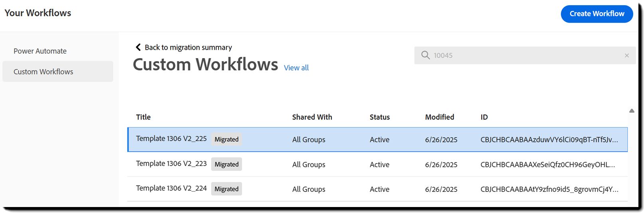Click the Your Workflows page heading
Screen dimensions: 644x213
click(38, 13)
